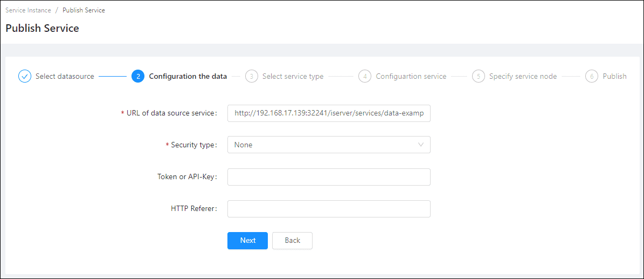The height and width of the screenshot is (279, 644).
Task: Select the "Configuration the data" step label
Action: pos(188,76)
